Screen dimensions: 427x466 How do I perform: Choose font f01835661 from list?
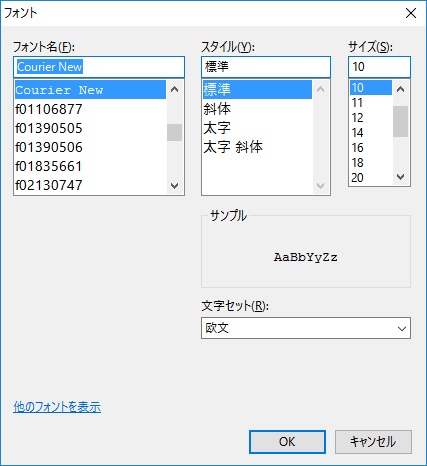click(90, 166)
